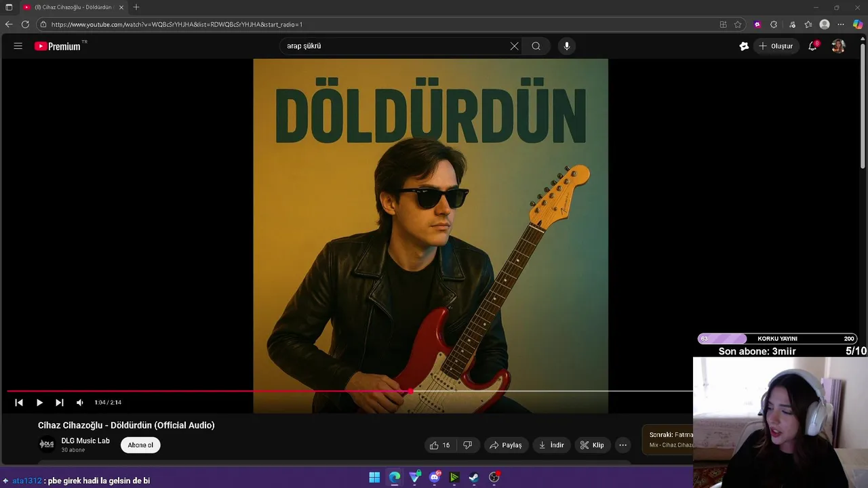Open the YouTube account avatar menu
The height and width of the screenshot is (488, 868).
click(838, 46)
